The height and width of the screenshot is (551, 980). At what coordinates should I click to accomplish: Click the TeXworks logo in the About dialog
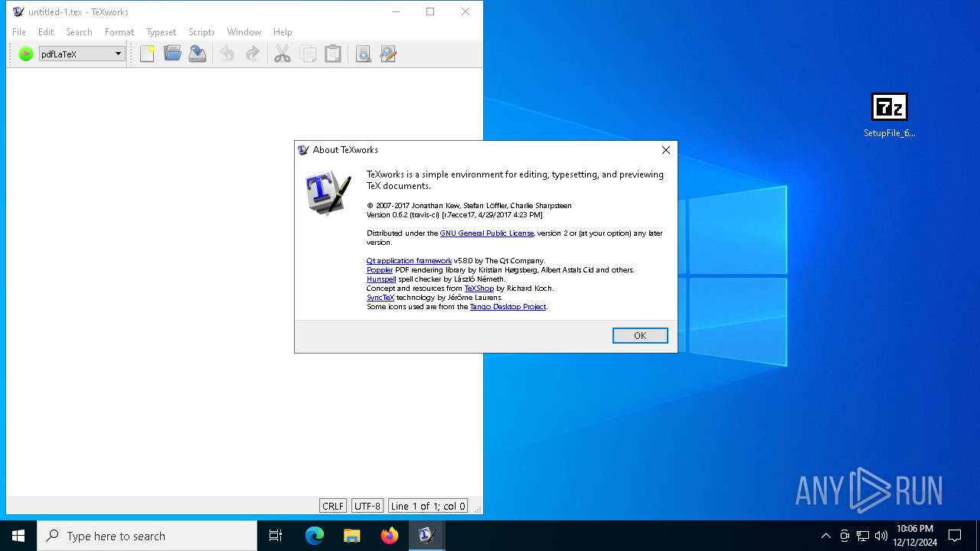point(328,193)
